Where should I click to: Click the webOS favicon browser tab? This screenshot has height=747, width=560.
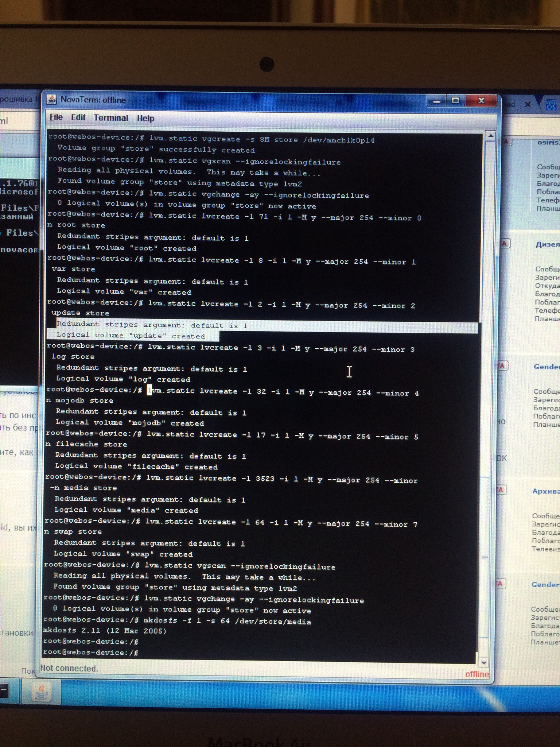552,105
